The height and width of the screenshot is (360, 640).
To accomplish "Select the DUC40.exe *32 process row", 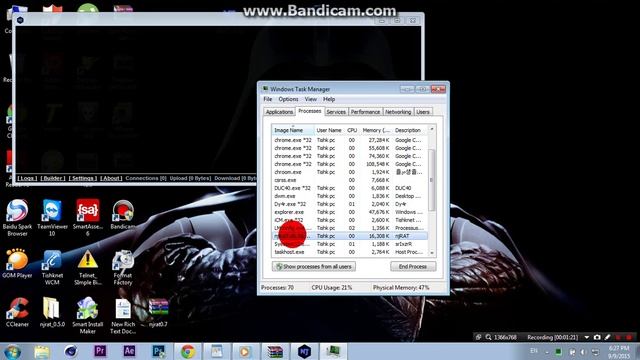I will point(350,188).
